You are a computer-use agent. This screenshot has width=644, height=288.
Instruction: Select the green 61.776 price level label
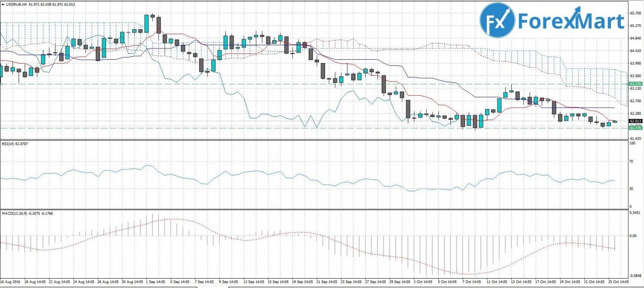(x=635, y=128)
